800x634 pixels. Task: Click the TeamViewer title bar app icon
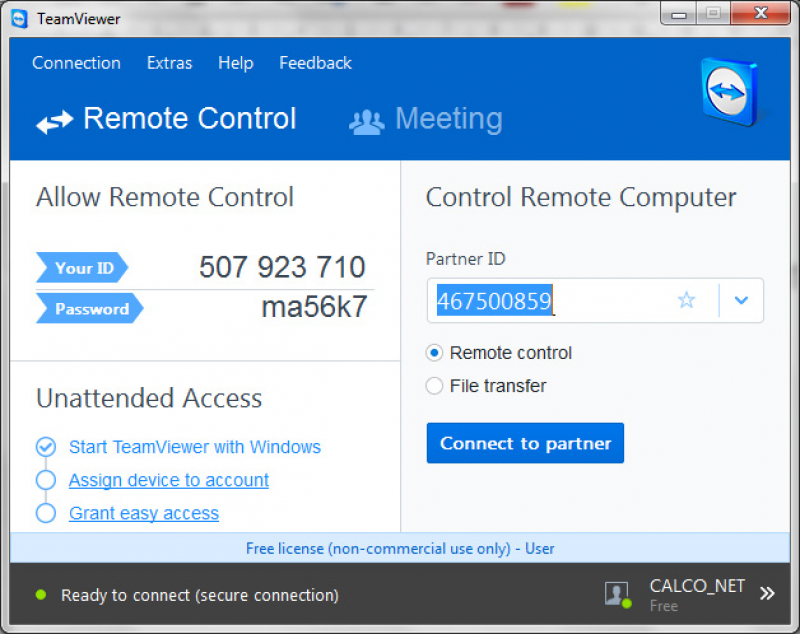click(x=19, y=19)
